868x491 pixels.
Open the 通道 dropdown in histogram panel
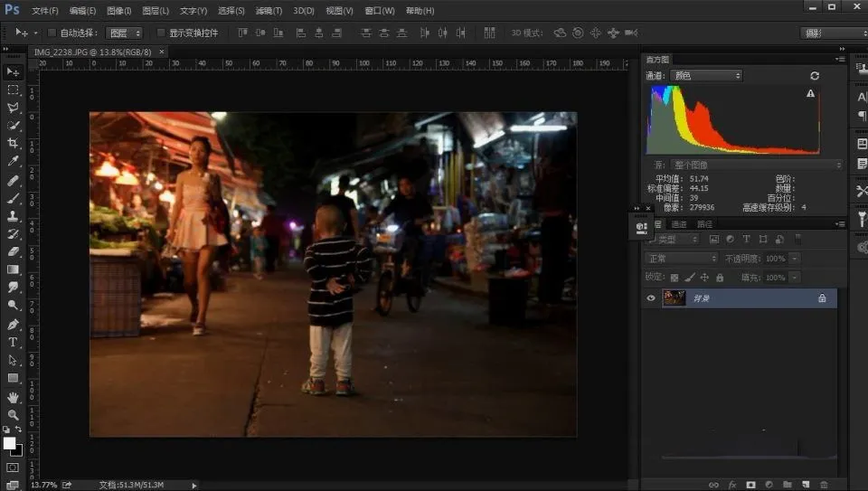[706, 76]
